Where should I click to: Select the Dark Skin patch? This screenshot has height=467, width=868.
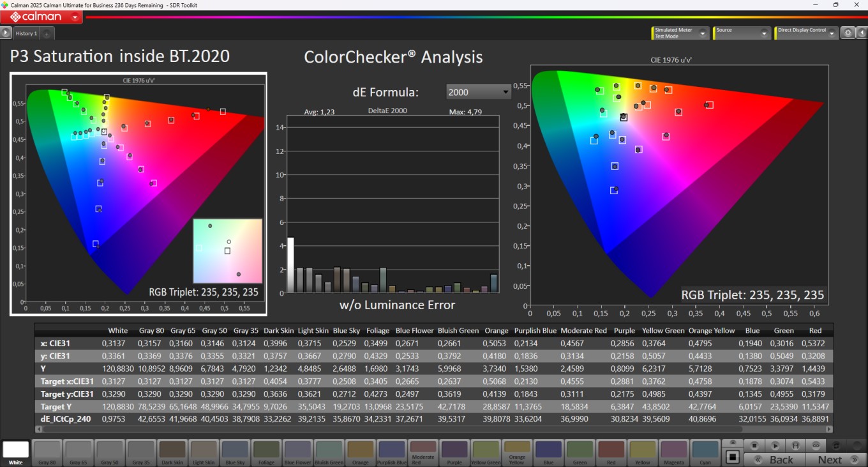tap(172, 452)
